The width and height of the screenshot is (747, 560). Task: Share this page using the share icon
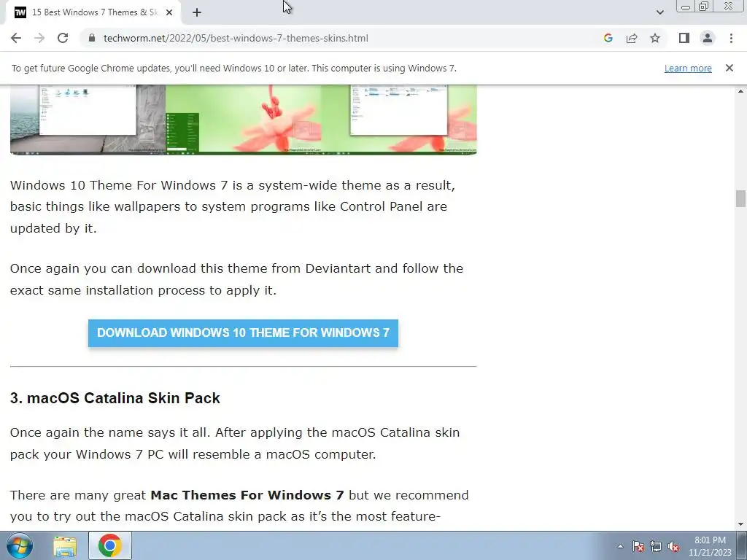click(632, 38)
